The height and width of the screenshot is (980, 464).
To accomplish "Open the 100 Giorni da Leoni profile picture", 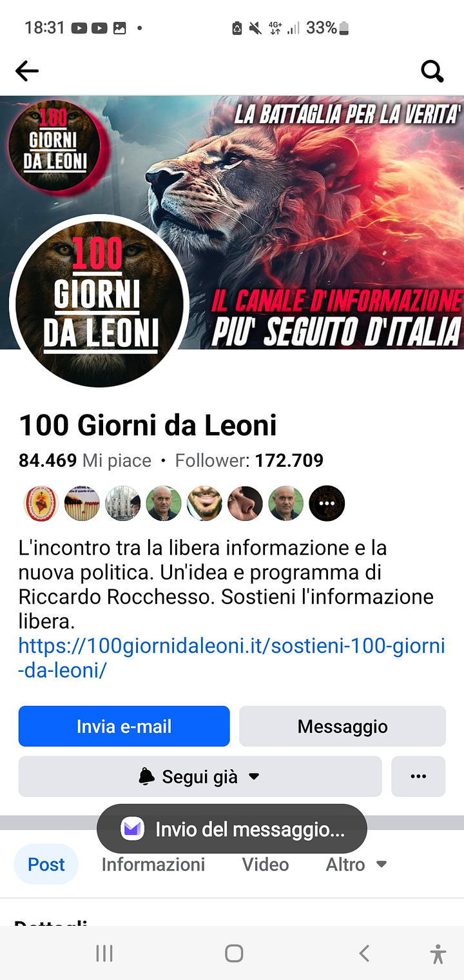I will pos(99,301).
